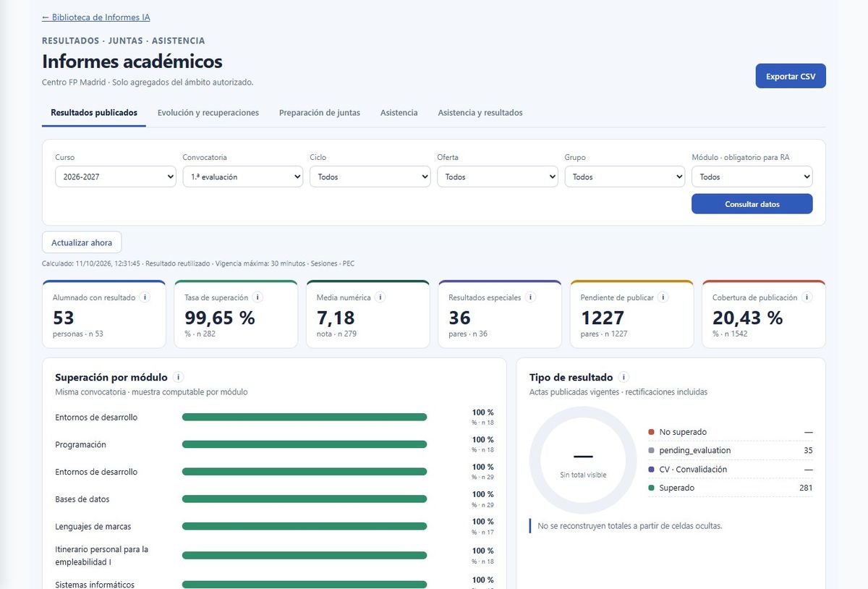Select the Resultados publicados tab
The image size is (868, 589).
[94, 113]
